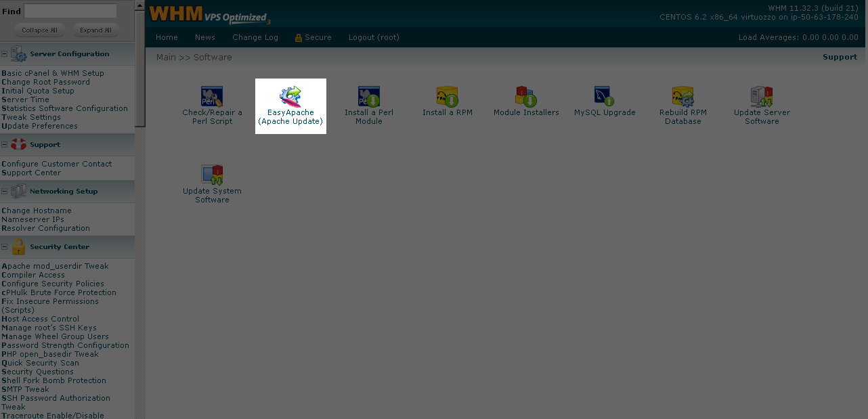The image size is (868, 419).
Task: Click the padlock icon beside Secure
Action: point(298,38)
